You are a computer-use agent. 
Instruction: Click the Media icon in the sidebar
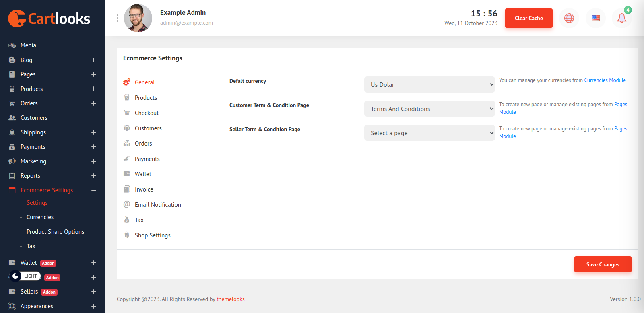click(x=12, y=45)
